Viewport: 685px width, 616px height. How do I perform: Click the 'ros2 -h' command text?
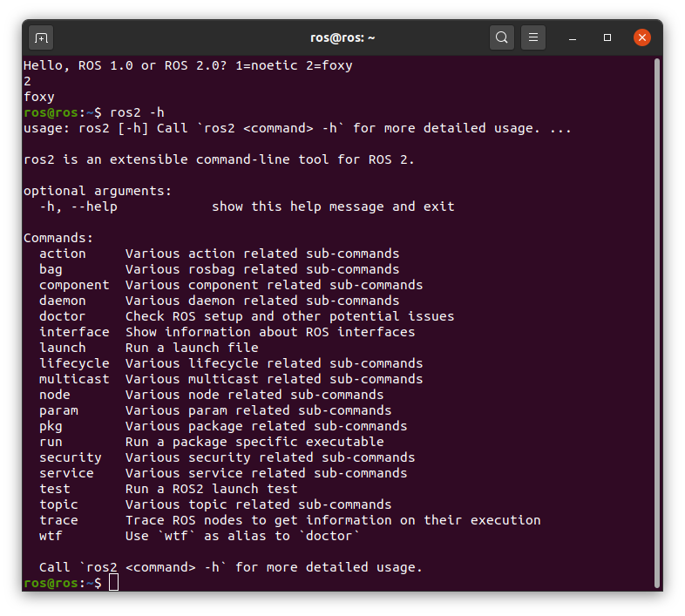click(137, 112)
